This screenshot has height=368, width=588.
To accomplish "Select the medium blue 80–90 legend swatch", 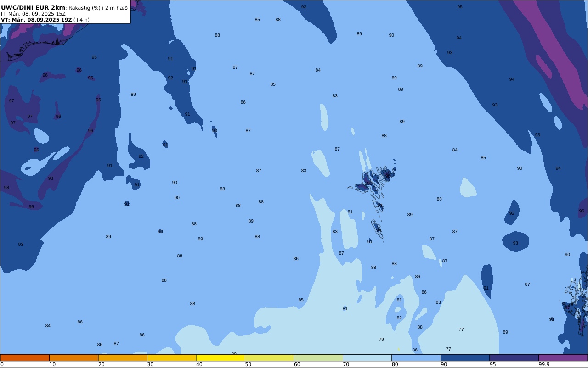I will [416, 357].
